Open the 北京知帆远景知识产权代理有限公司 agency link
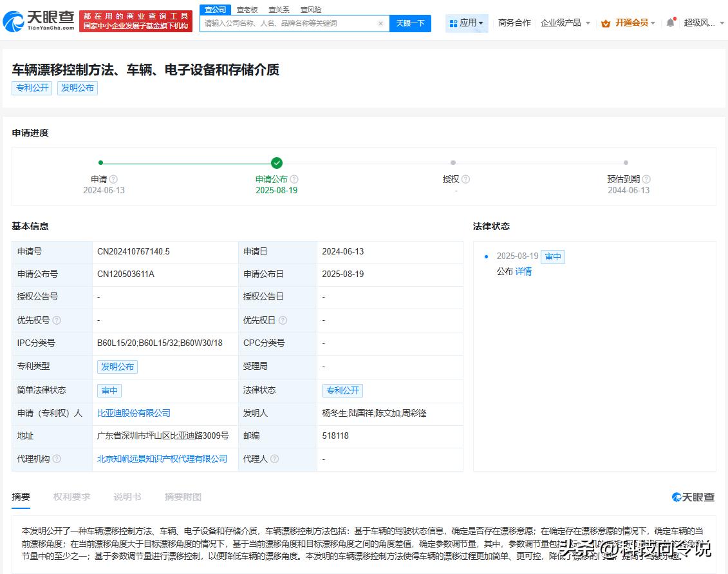The height and width of the screenshot is (574, 728). (x=162, y=459)
